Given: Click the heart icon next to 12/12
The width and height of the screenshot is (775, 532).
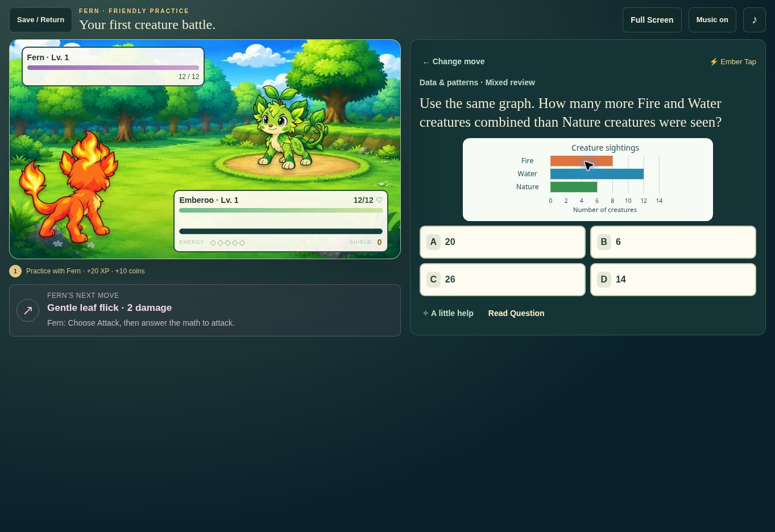Looking at the screenshot, I should coord(379,200).
